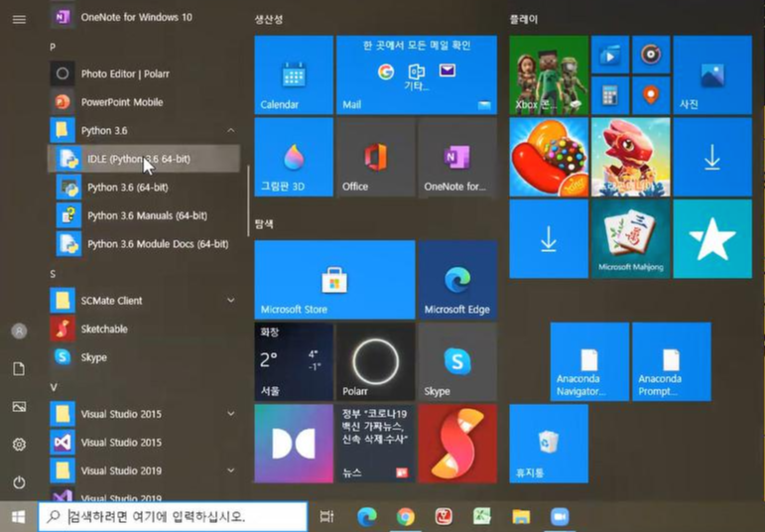Open Sketchable in app list

(144, 329)
